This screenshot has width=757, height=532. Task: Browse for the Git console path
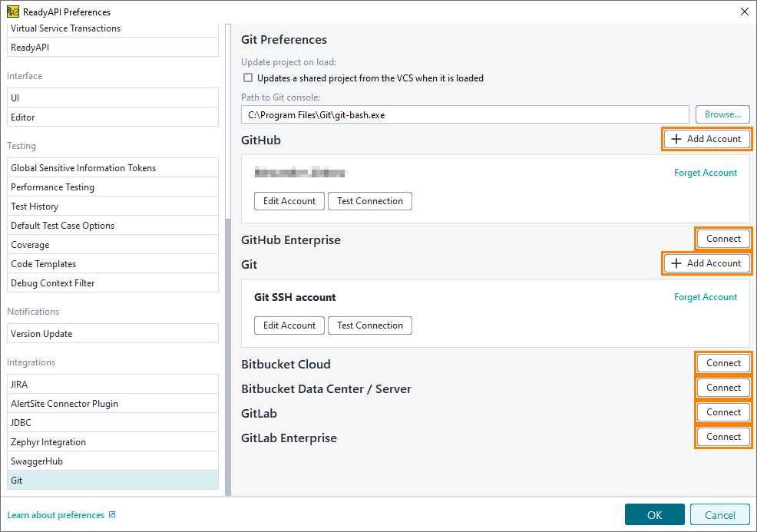pyautogui.click(x=722, y=114)
